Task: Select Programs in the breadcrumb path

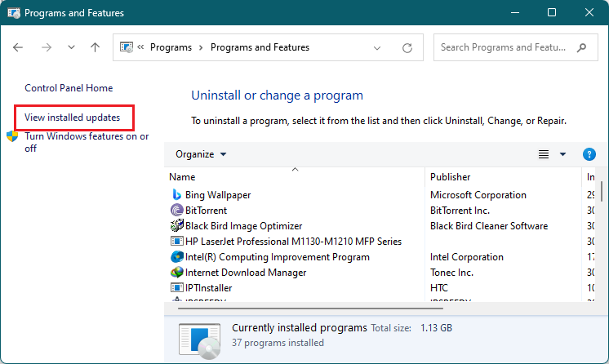Action: tap(171, 47)
